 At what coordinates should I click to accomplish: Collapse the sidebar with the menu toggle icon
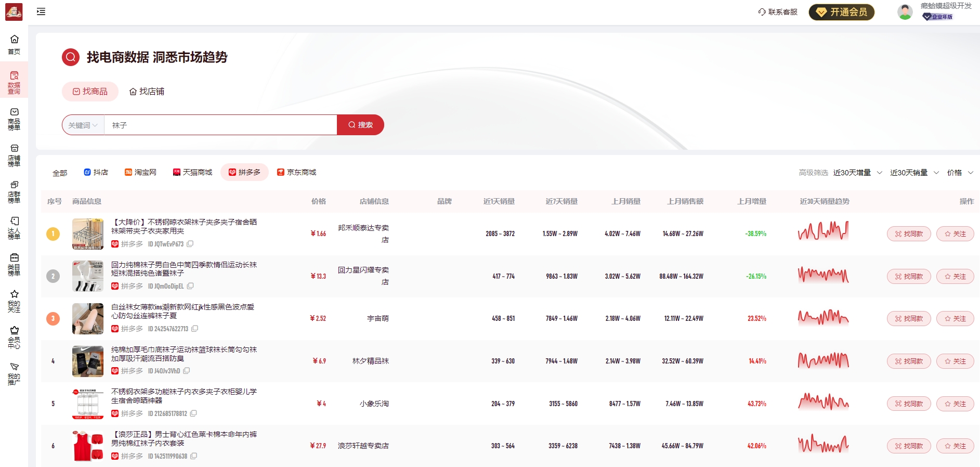point(41,11)
